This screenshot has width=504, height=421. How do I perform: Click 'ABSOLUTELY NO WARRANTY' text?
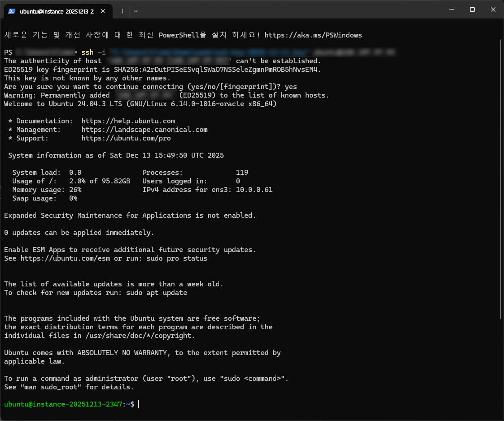122,353
